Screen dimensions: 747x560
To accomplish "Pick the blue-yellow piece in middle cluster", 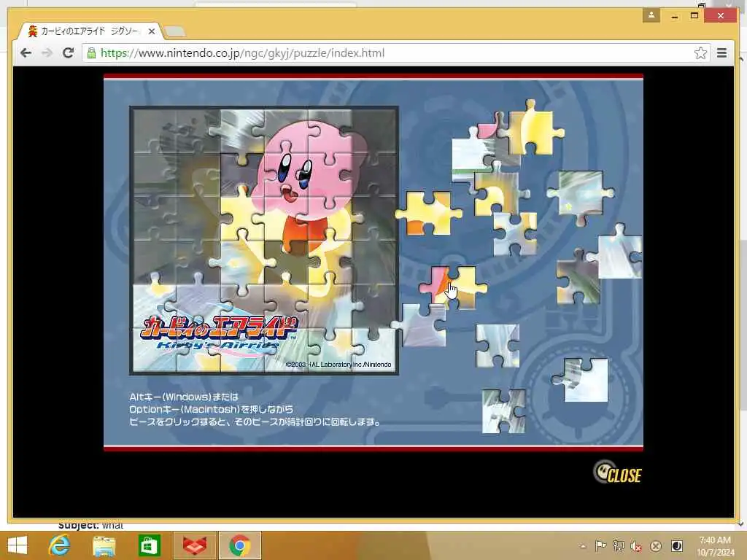I will pos(514,233).
